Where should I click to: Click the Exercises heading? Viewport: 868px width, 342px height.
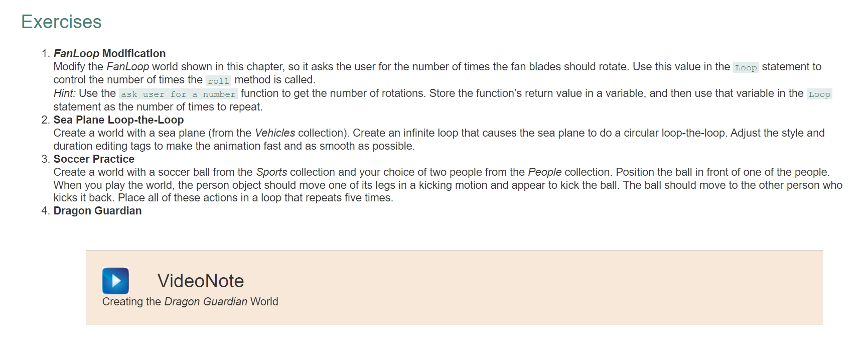[61, 22]
